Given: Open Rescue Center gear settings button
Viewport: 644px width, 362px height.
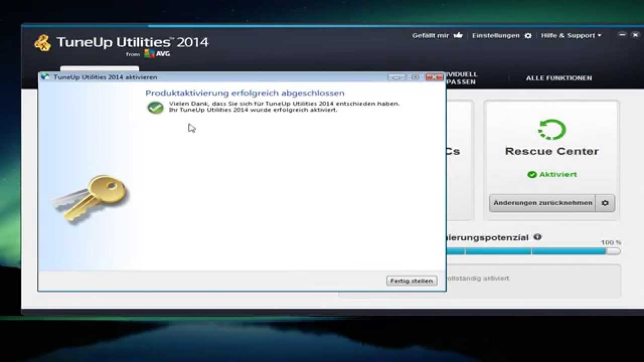Looking at the screenshot, I should (605, 203).
